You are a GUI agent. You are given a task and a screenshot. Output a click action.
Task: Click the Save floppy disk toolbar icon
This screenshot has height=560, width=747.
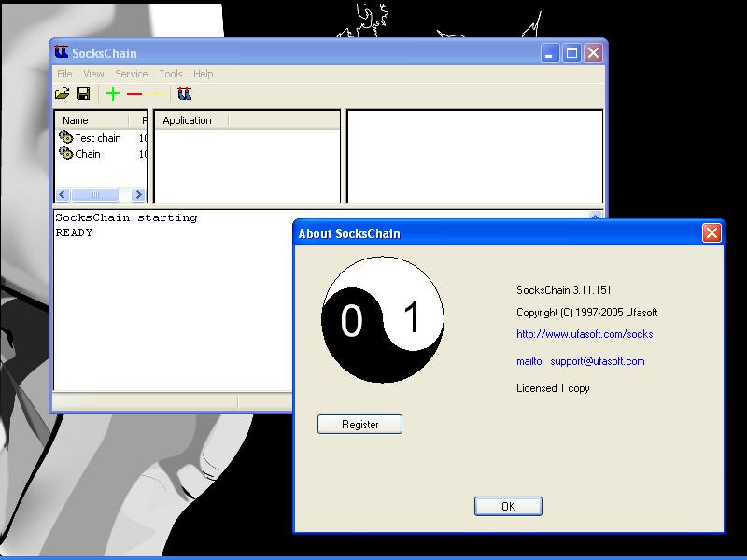[83, 93]
